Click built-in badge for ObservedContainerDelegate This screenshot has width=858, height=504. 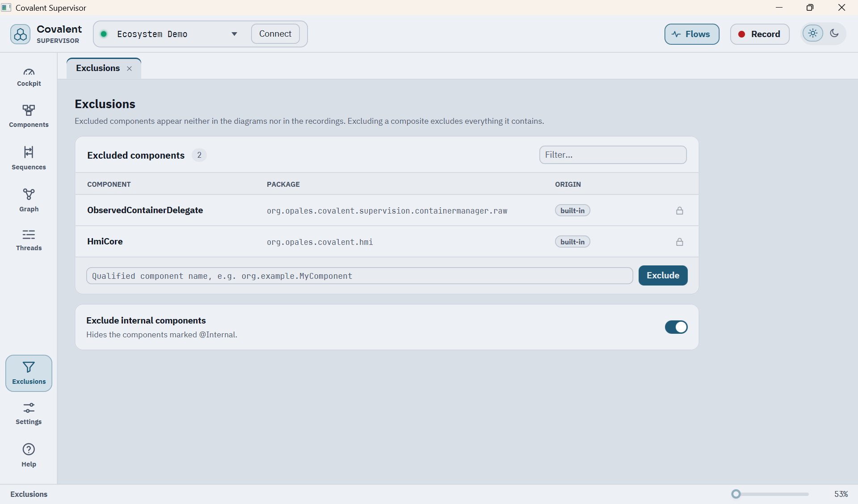point(572,210)
